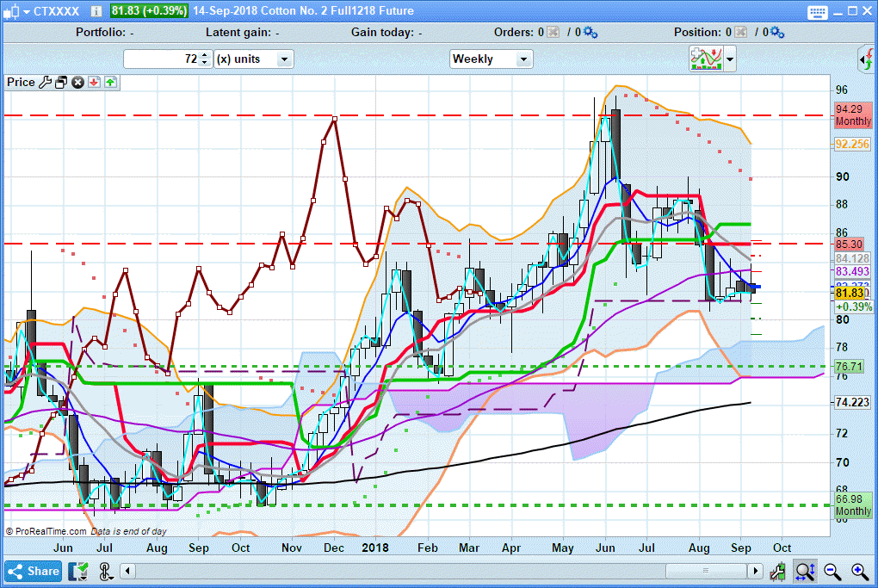Click the chart link chain icon
Viewport: 878px width, 588px height.
point(105,571)
